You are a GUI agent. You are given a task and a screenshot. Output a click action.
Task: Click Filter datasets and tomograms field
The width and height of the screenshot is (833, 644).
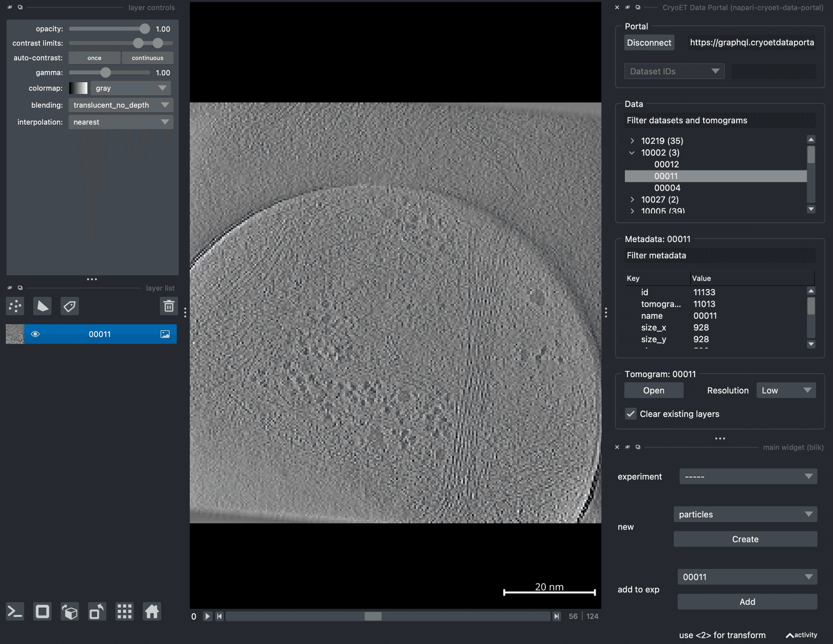pos(720,120)
